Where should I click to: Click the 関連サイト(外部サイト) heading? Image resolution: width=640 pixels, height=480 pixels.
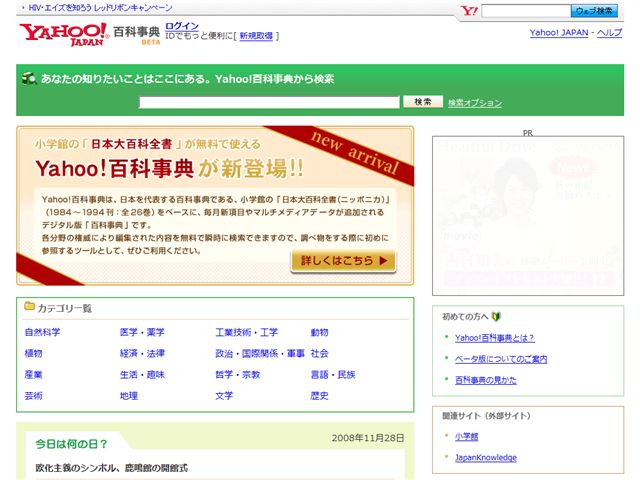click(486, 416)
